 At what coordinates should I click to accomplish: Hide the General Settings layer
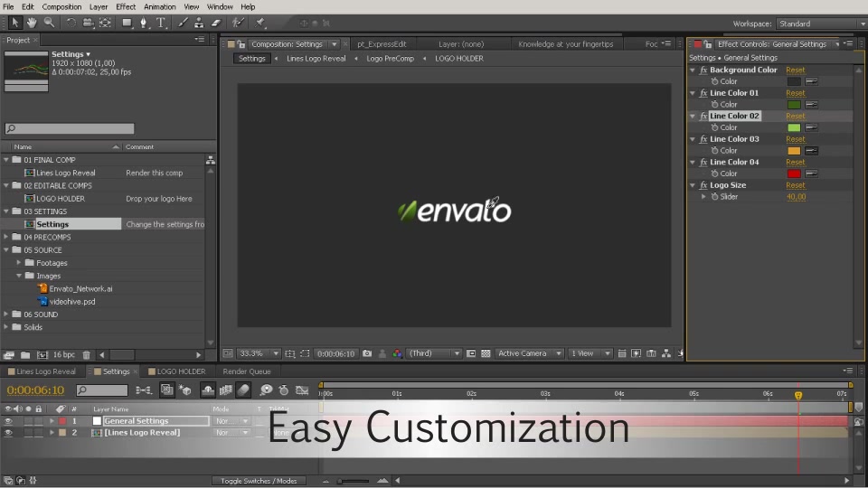coord(8,421)
